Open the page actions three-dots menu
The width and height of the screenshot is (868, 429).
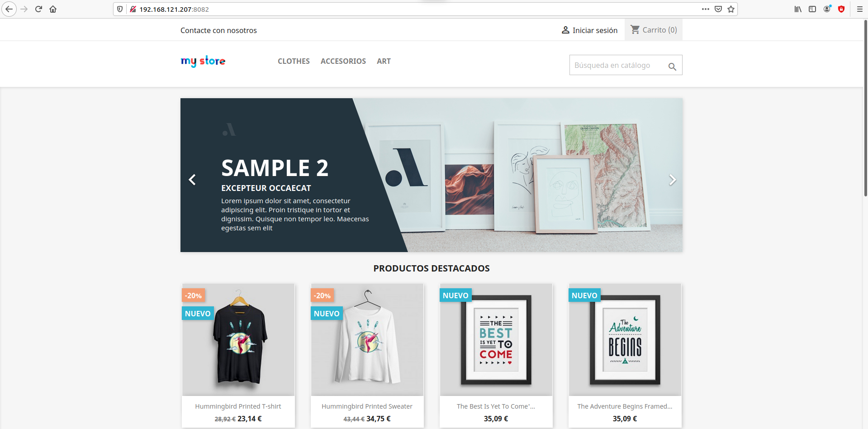[x=706, y=9]
